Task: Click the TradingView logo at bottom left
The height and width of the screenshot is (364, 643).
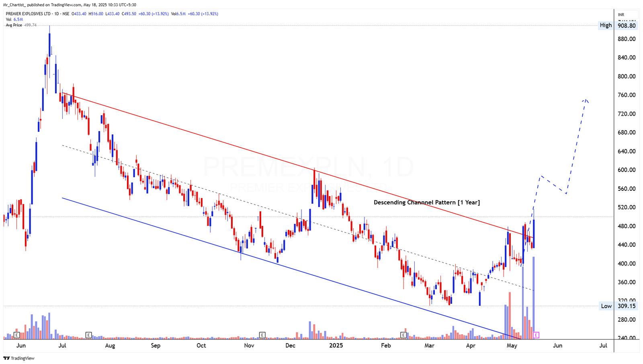Action: (19, 358)
